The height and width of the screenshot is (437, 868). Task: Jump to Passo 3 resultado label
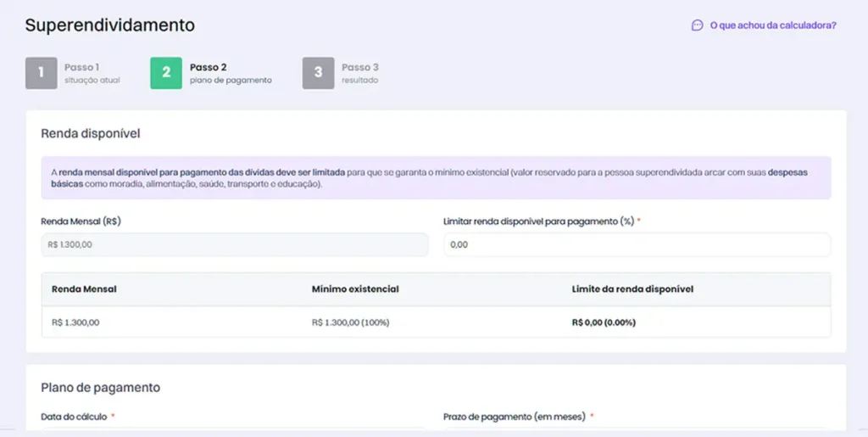coord(360,73)
